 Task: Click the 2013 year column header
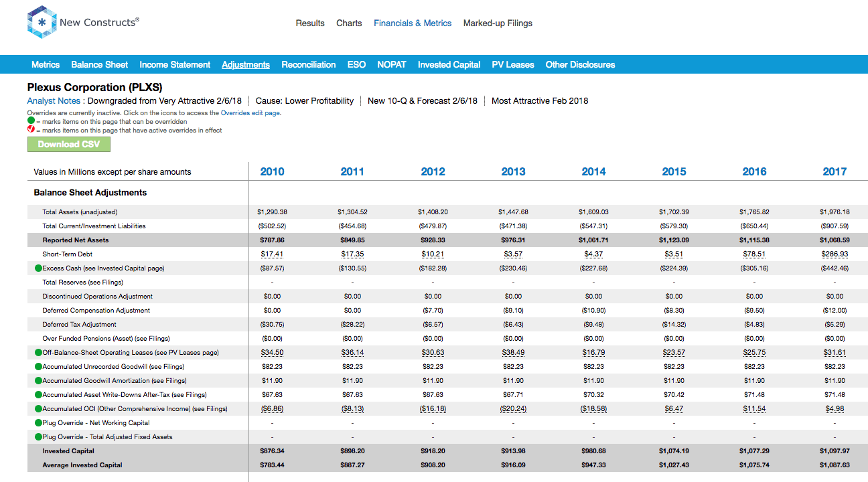[513, 172]
